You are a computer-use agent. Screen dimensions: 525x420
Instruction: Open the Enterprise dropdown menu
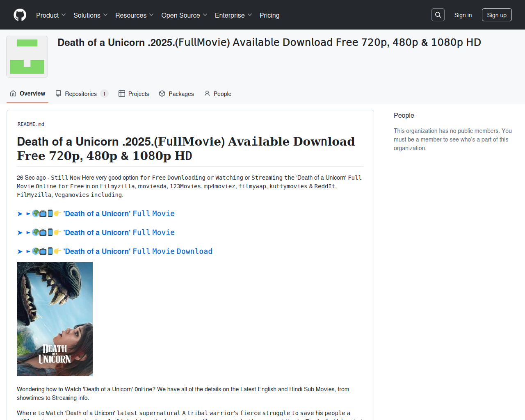233,15
